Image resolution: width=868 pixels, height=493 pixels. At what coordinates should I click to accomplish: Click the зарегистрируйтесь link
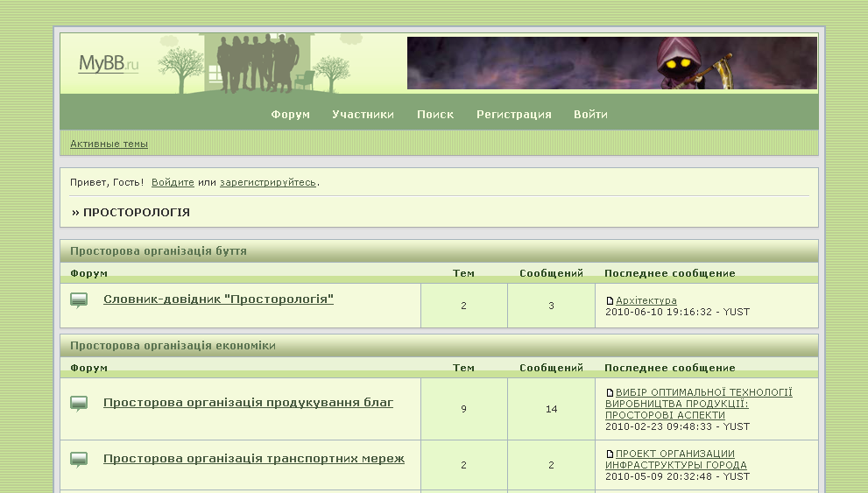tap(268, 182)
